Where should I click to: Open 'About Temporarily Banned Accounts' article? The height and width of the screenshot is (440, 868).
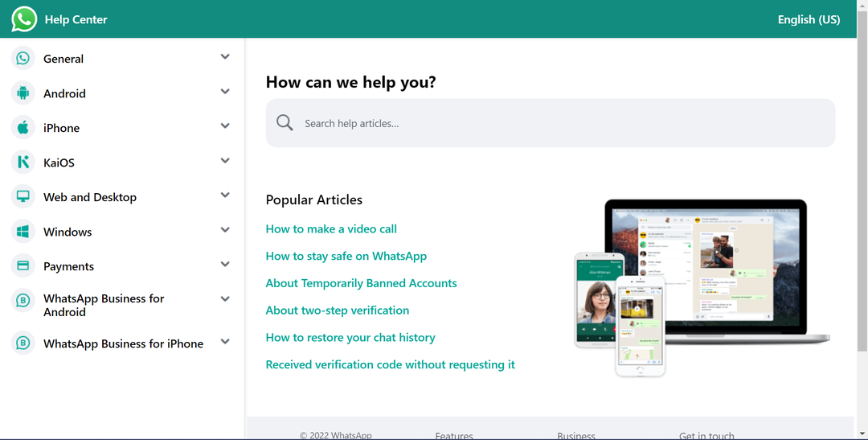(x=361, y=283)
